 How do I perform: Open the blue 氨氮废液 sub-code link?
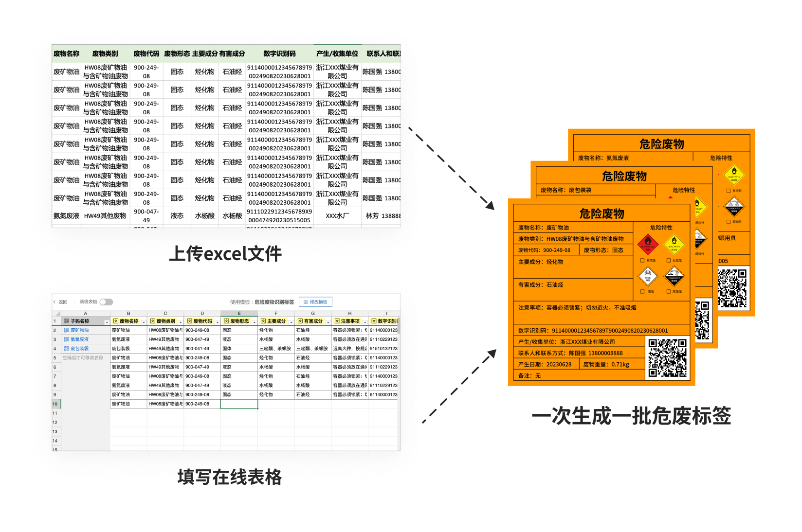tap(79, 339)
